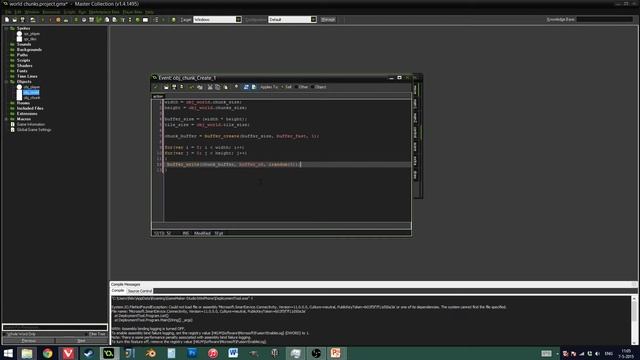This screenshot has height=360, width=640.
Task: Click the Windows Start button
Action: (8, 353)
